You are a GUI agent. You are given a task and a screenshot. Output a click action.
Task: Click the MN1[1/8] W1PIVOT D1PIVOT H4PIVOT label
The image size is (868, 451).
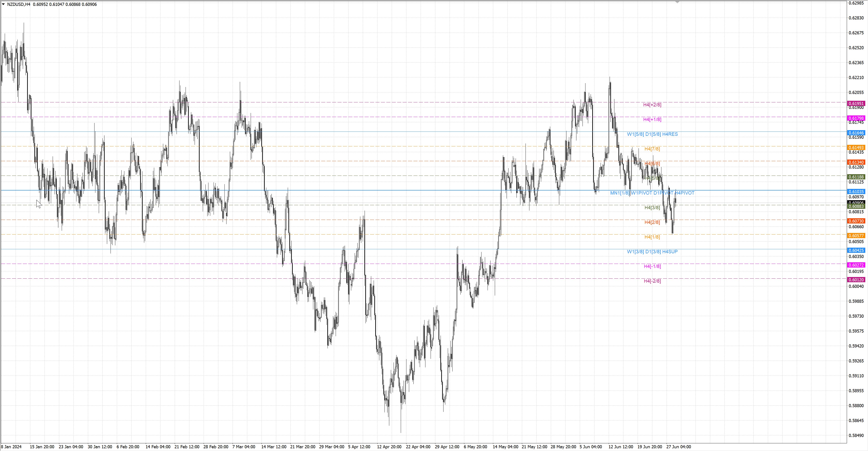pos(652,193)
